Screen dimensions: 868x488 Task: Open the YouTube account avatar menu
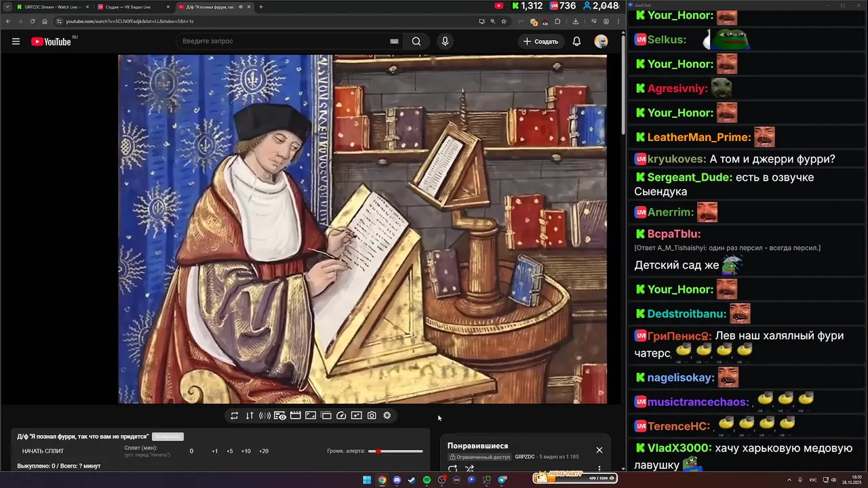[x=601, y=41]
